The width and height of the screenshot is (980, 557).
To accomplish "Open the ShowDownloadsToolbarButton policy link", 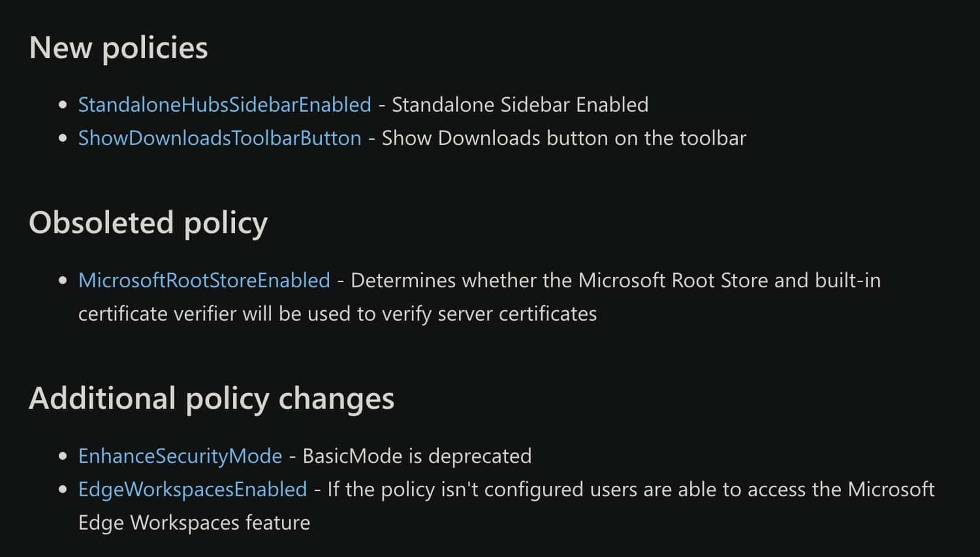I will [x=219, y=138].
